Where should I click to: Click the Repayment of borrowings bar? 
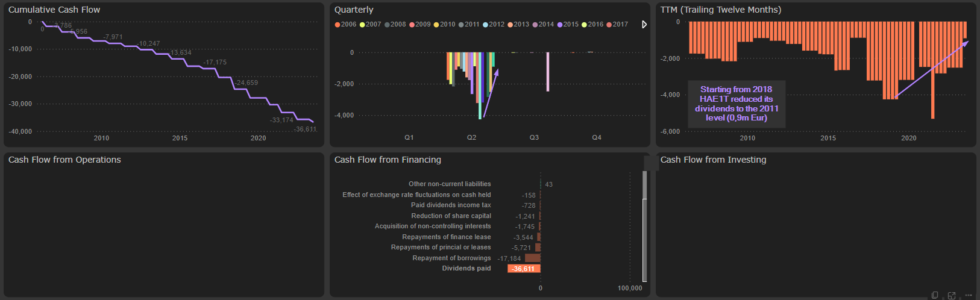tap(532, 258)
